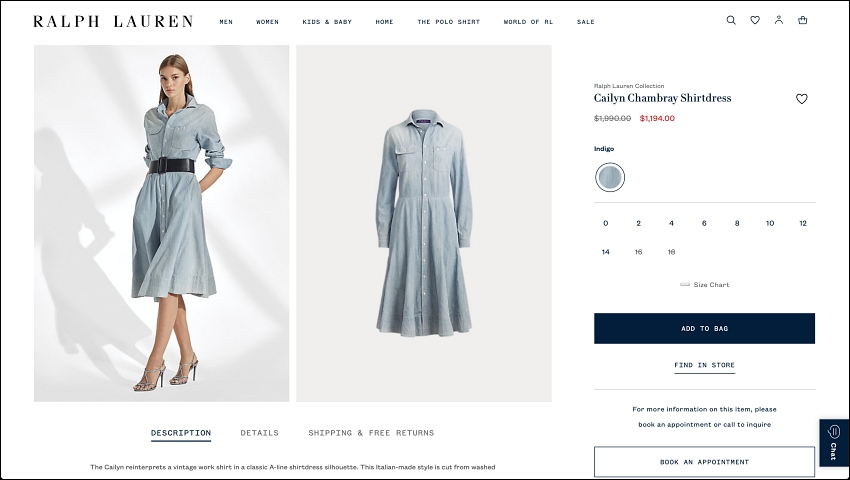Open the Women menu

pos(267,22)
